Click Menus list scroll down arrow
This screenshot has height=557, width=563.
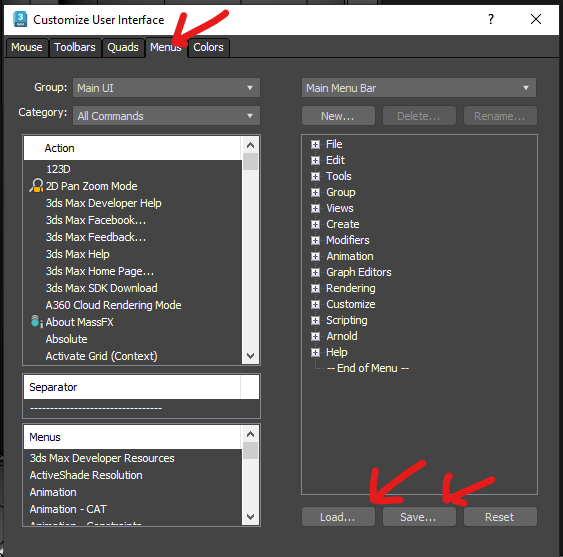250,516
